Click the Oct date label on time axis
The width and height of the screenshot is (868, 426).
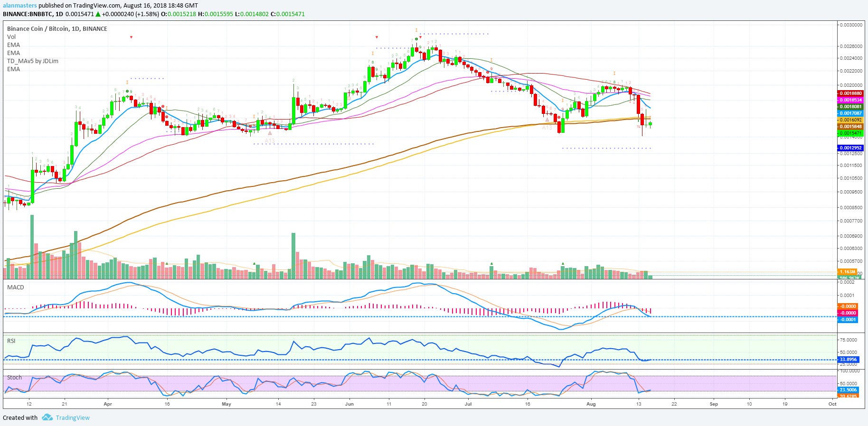(x=832, y=404)
